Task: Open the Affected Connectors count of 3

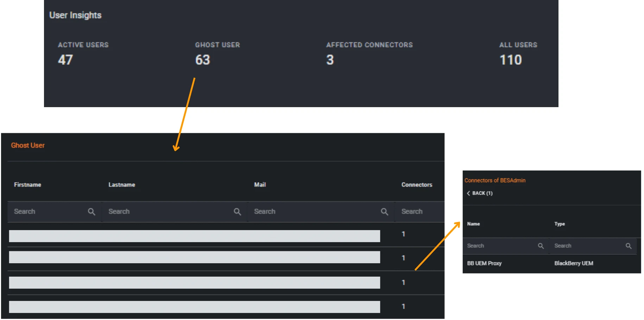Action: point(330,60)
